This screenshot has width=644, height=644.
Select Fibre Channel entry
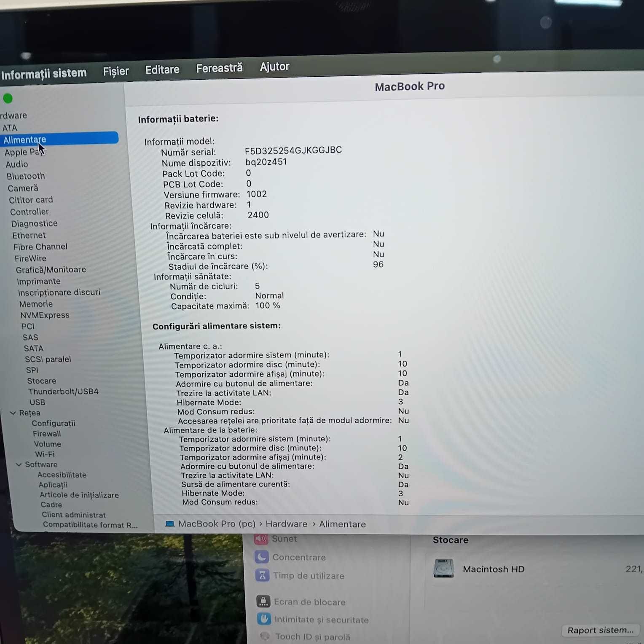[40, 247]
